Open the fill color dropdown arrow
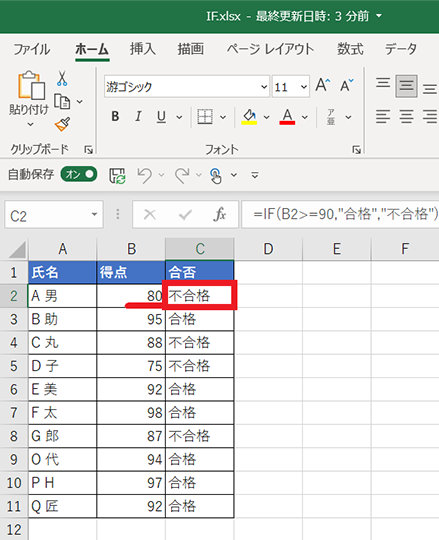Screen dimensions: 439x540 pyautogui.click(x=266, y=117)
